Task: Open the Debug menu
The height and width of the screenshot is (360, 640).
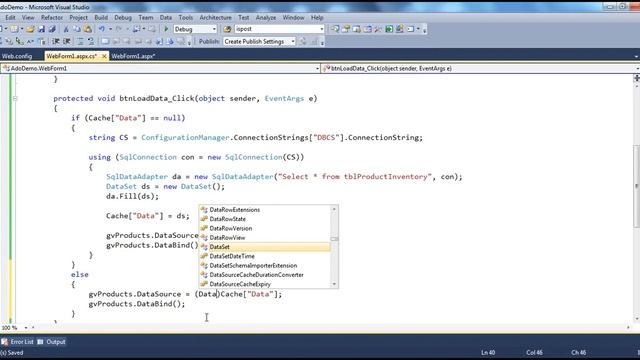Action: point(123,18)
